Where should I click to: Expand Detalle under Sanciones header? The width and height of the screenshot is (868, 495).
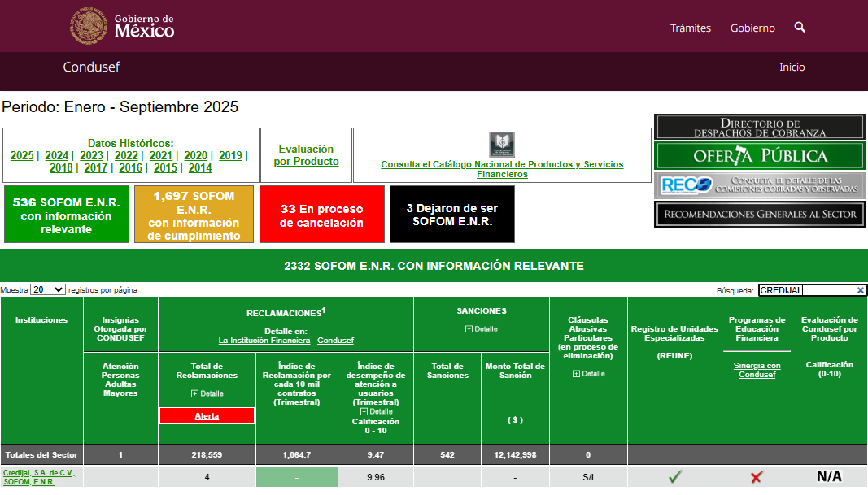tap(481, 329)
